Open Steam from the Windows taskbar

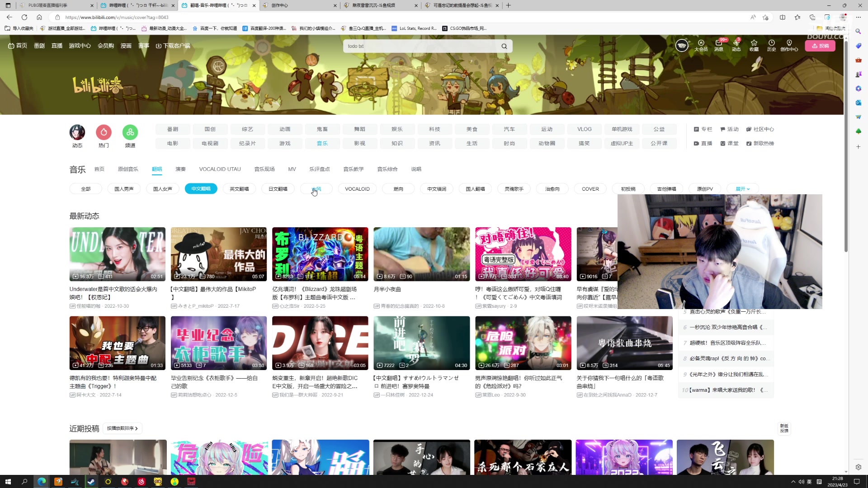[91, 482]
